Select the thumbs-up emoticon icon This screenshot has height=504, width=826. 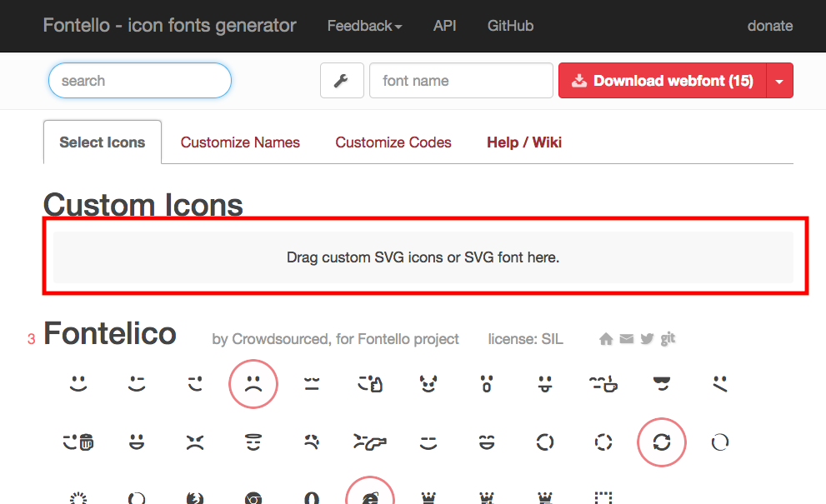coord(370,383)
